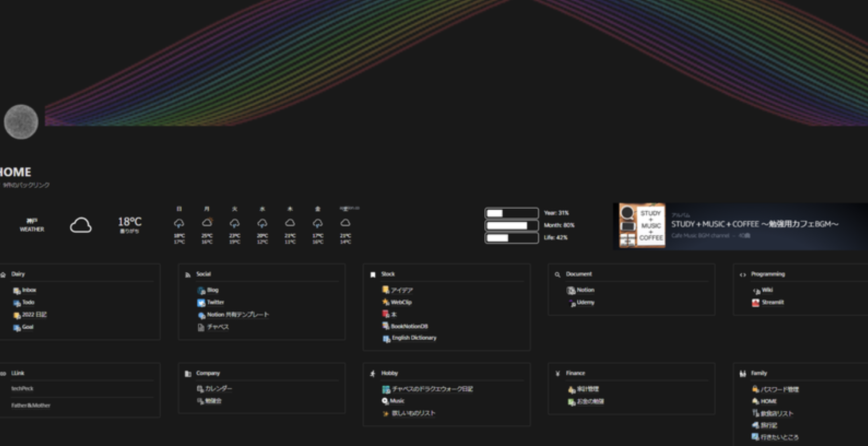868x446 pixels.
Task: Open the Todo page link
Action: pos(28,302)
